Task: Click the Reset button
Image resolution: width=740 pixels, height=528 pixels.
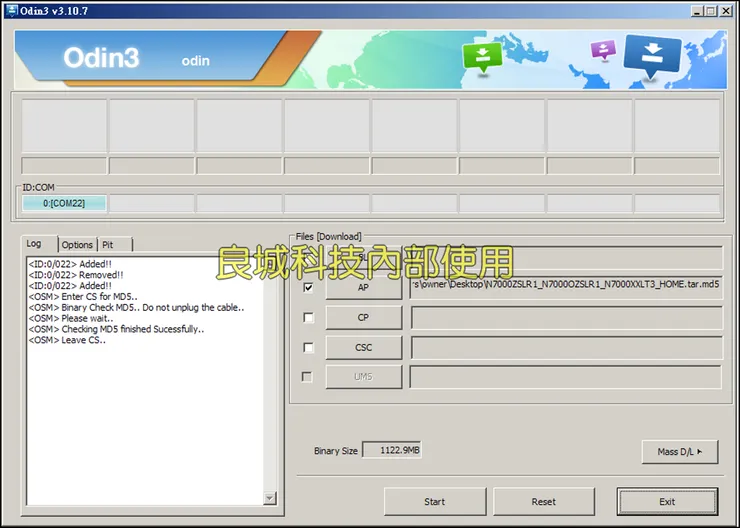Action: click(544, 502)
